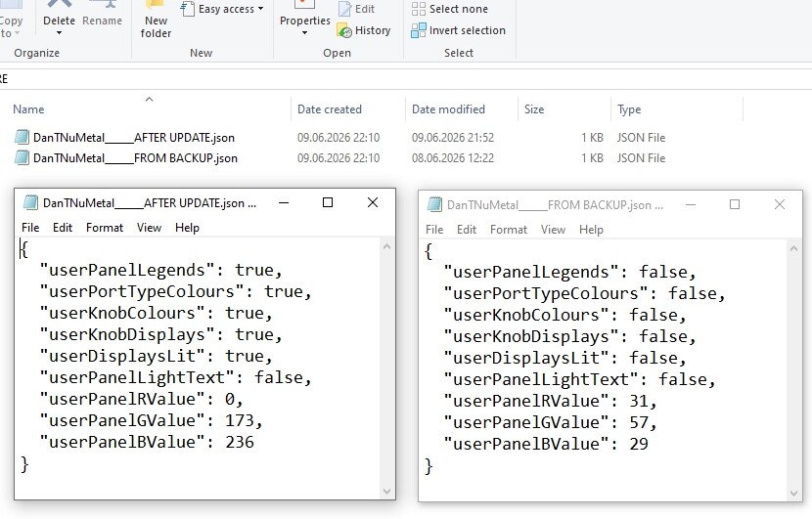Click the FROM BACKUP Notepad title icon
Screen dimensions: 812x519
coord(434,205)
